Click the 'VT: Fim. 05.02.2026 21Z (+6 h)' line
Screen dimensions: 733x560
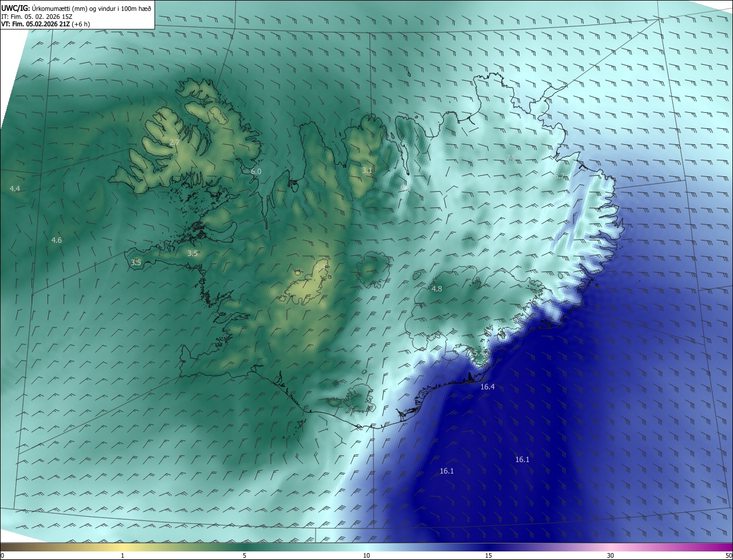pyautogui.click(x=45, y=24)
